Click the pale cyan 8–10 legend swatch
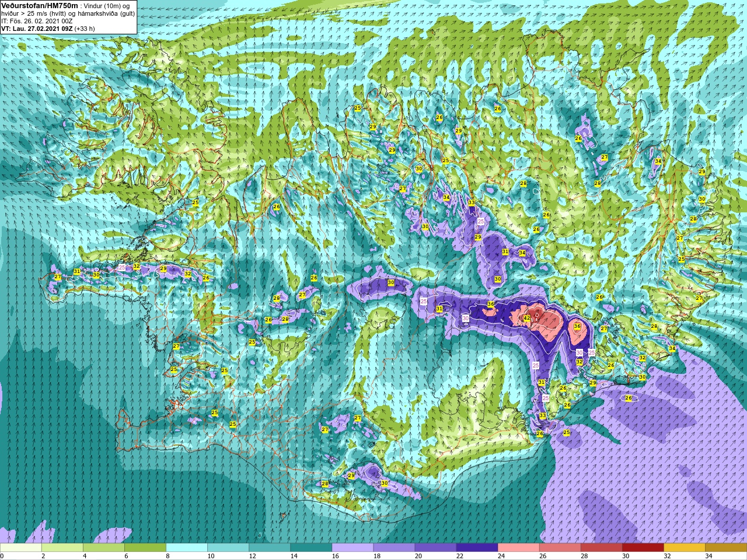The height and width of the screenshot is (560, 747). click(x=187, y=548)
